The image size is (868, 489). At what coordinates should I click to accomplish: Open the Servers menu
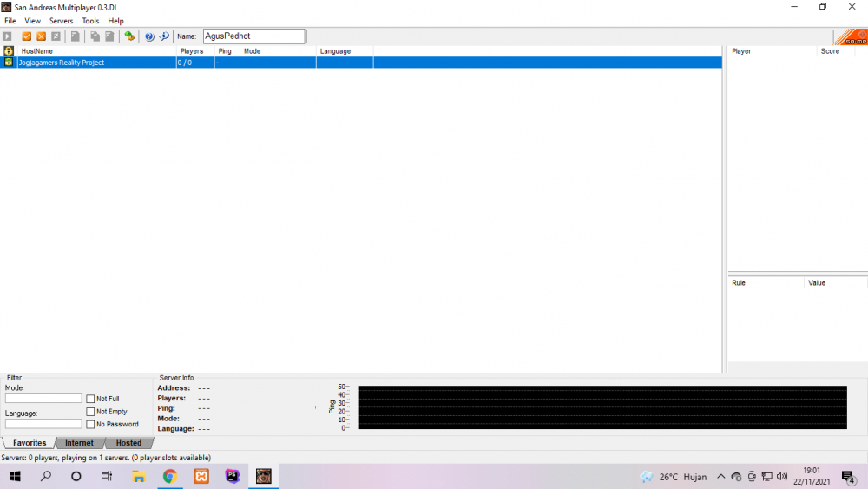[61, 21]
